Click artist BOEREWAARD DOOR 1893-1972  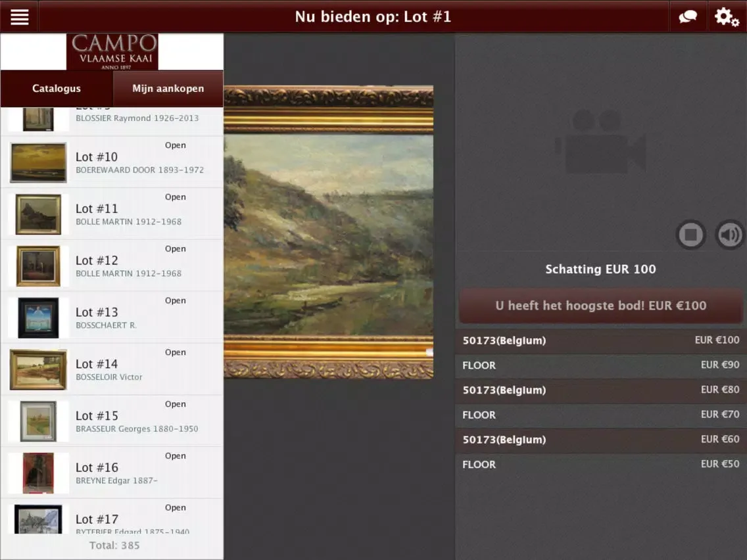point(139,170)
